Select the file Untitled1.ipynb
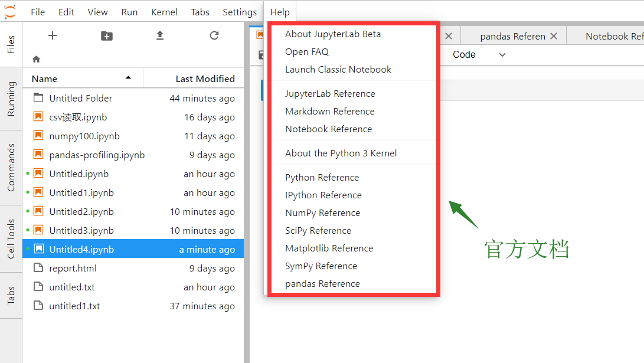The width and height of the screenshot is (644, 363). click(x=133, y=192)
